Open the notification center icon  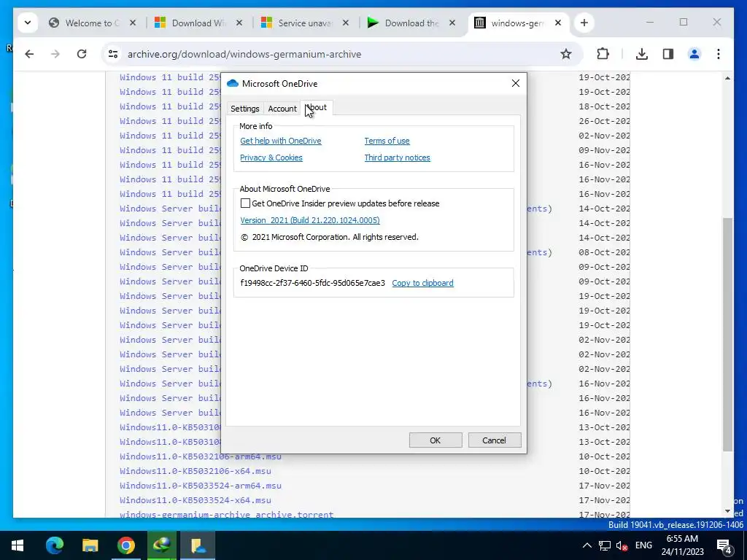tap(724, 545)
